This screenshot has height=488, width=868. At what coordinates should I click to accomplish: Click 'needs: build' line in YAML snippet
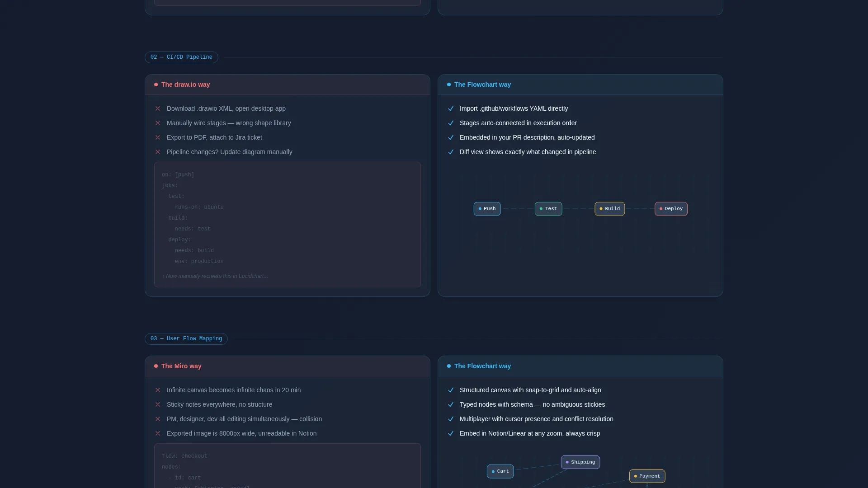tap(194, 251)
